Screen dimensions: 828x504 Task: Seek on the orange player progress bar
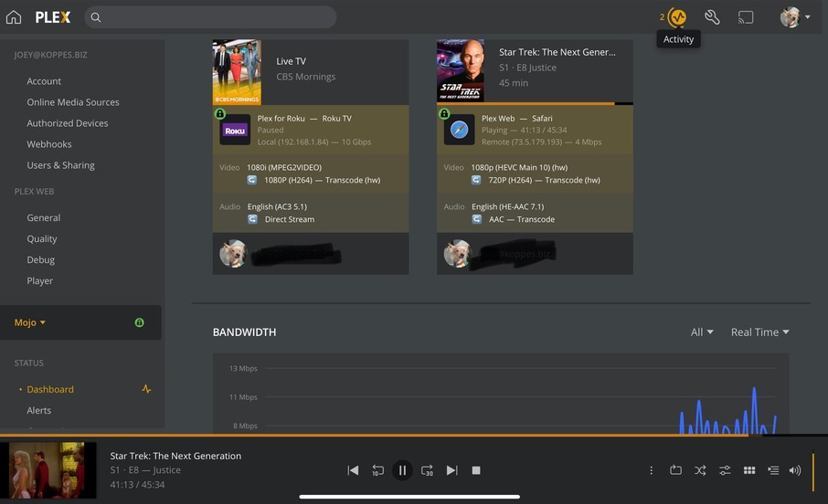click(x=414, y=436)
